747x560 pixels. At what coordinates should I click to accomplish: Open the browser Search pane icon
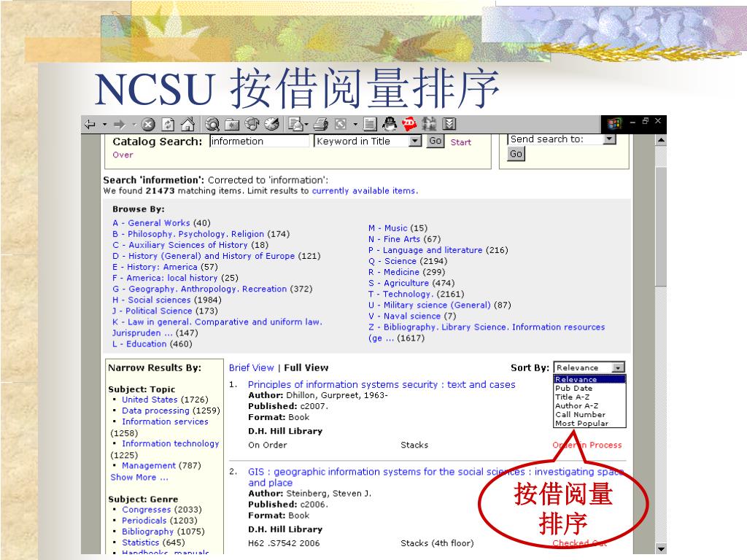212,124
